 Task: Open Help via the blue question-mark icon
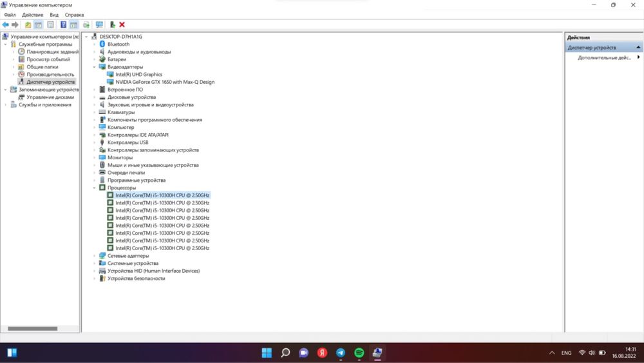click(63, 25)
